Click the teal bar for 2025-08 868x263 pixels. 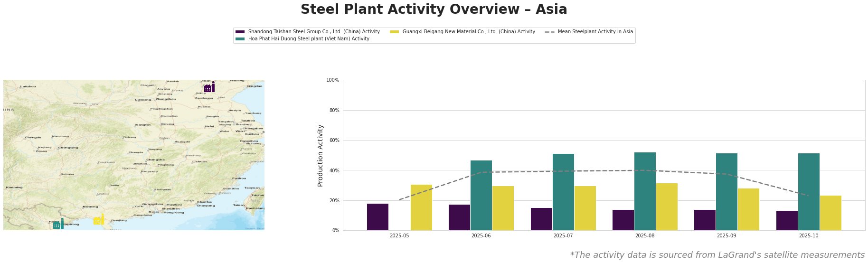coord(645,191)
